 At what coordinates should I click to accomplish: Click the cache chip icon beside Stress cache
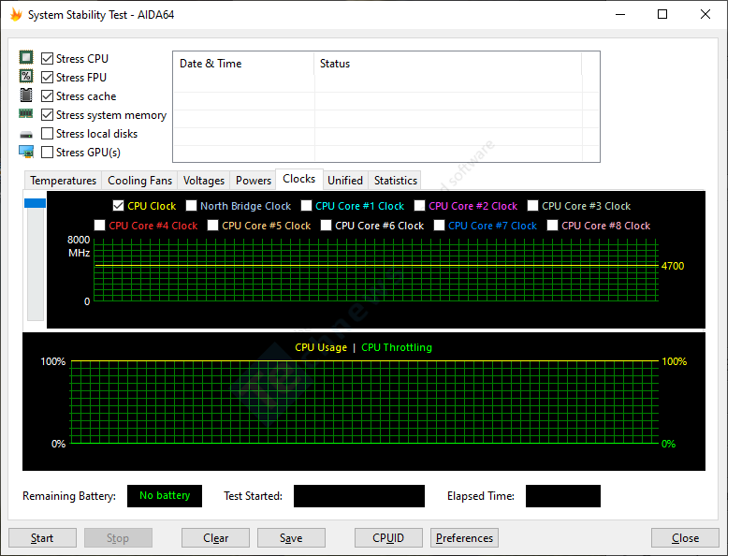(x=26, y=95)
